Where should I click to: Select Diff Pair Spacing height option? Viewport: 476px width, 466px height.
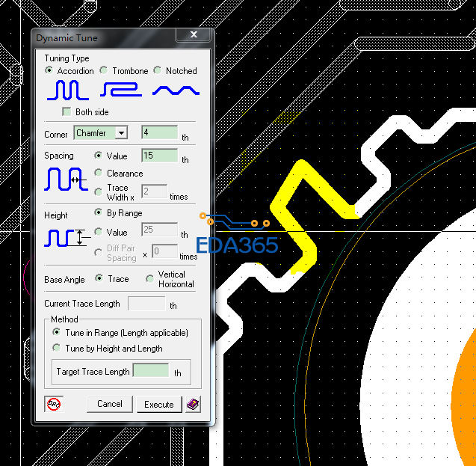(x=98, y=253)
